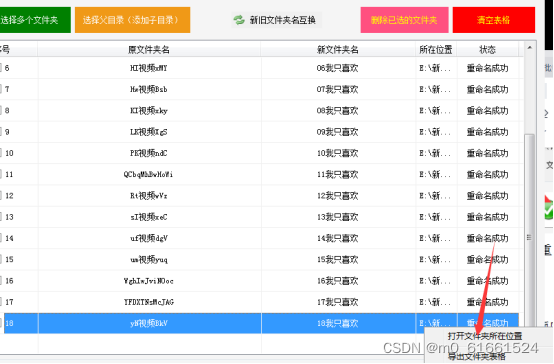Click the scrollbar up arrow above the table

pos(529,47)
